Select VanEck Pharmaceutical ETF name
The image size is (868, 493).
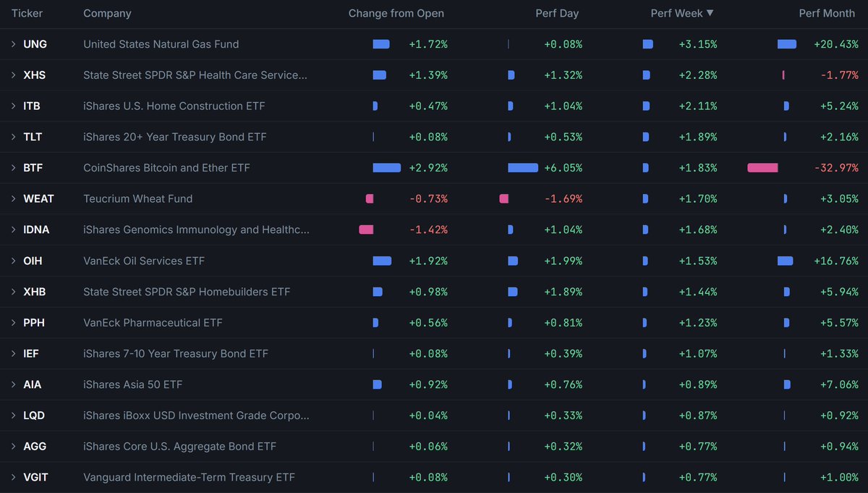pos(153,323)
